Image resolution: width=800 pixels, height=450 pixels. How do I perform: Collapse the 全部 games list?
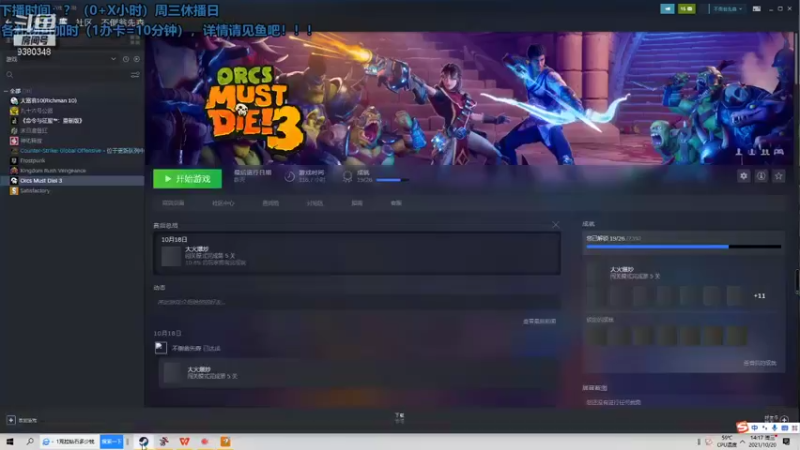(x=6, y=91)
